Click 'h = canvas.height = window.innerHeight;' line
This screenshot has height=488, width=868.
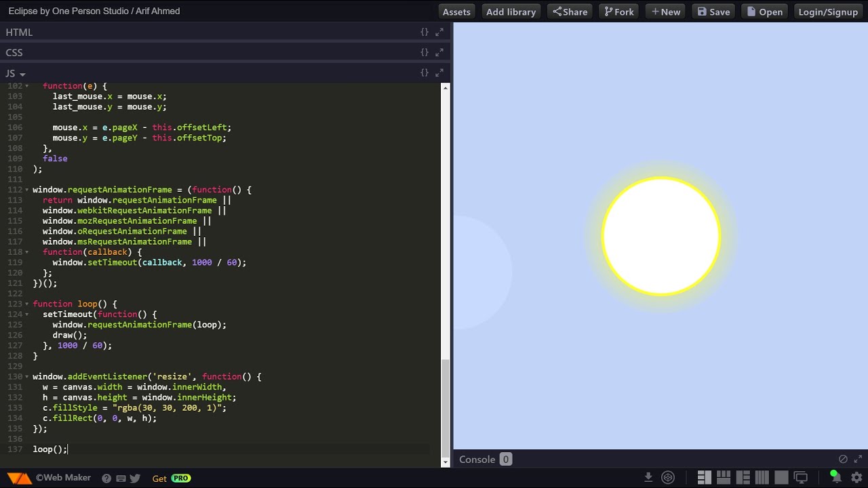click(x=139, y=398)
